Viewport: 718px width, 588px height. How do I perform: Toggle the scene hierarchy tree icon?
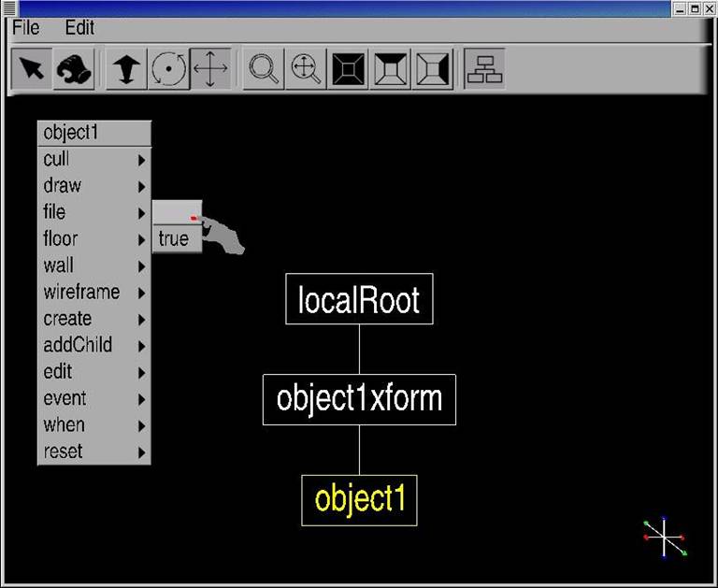[484, 68]
